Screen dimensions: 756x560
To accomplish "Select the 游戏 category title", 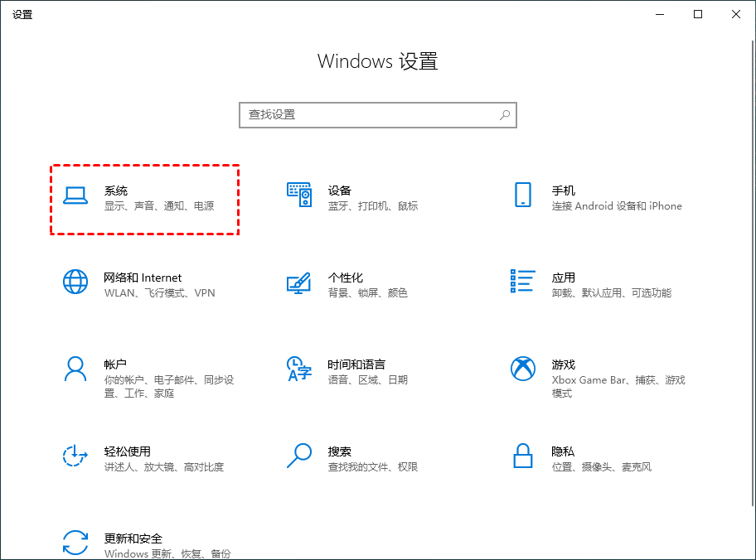I will (563, 364).
